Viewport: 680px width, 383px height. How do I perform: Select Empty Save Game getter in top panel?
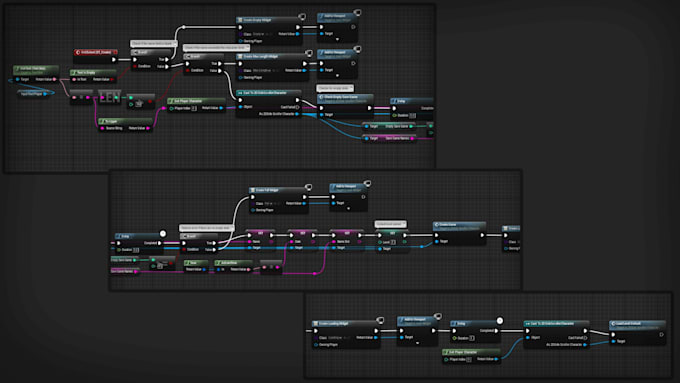[389, 126]
